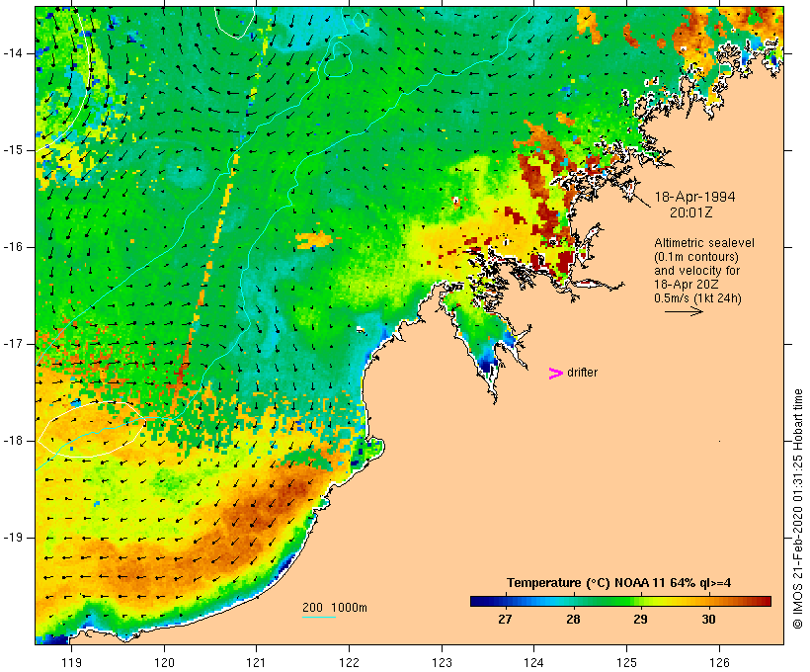
Task: Click the colorbar label '27'
Action: coord(505,619)
